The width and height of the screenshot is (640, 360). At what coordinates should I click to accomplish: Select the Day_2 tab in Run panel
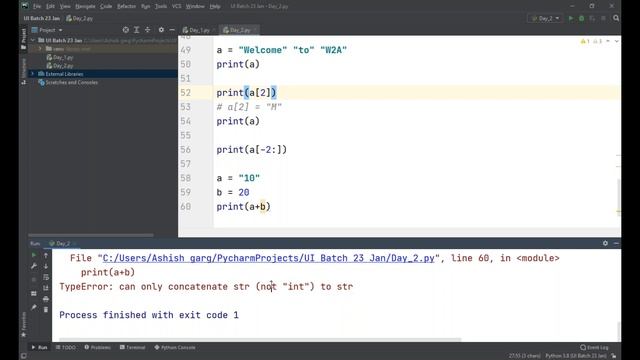coord(62,243)
